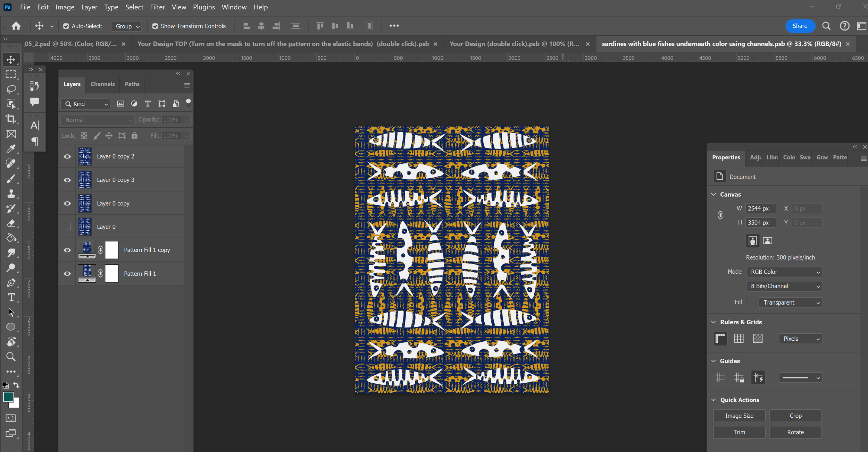Click the foreground color swatch
This screenshot has width=868, height=452.
[8, 397]
